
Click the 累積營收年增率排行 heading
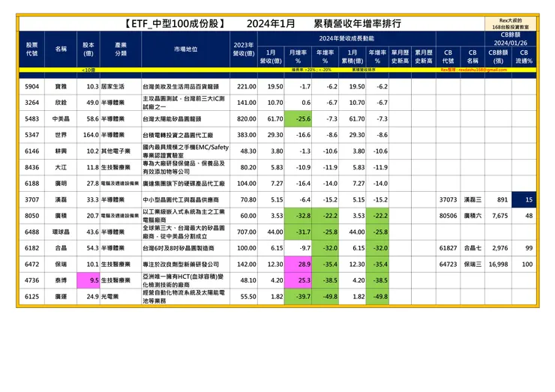point(357,24)
